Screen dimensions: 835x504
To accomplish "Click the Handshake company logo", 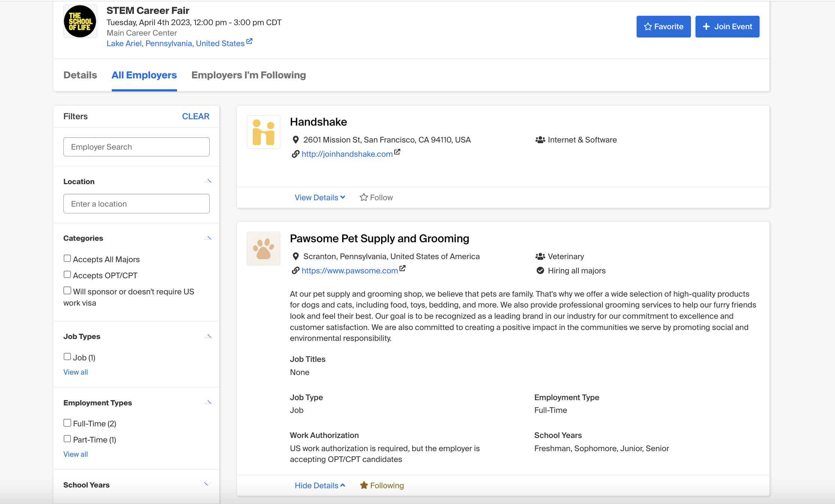I will [x=263, y=132].
